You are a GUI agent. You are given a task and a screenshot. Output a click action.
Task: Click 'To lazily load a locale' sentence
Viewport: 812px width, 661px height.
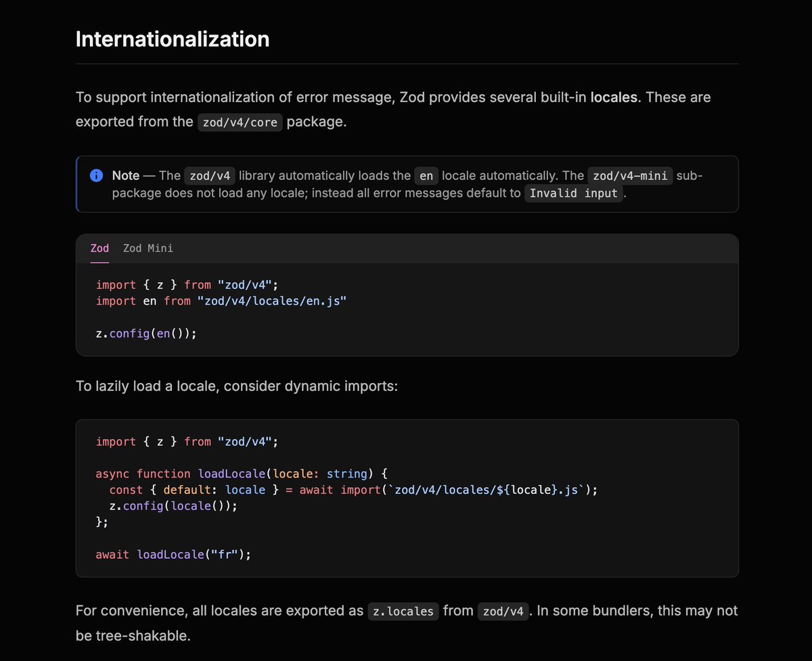click(237, 387)
